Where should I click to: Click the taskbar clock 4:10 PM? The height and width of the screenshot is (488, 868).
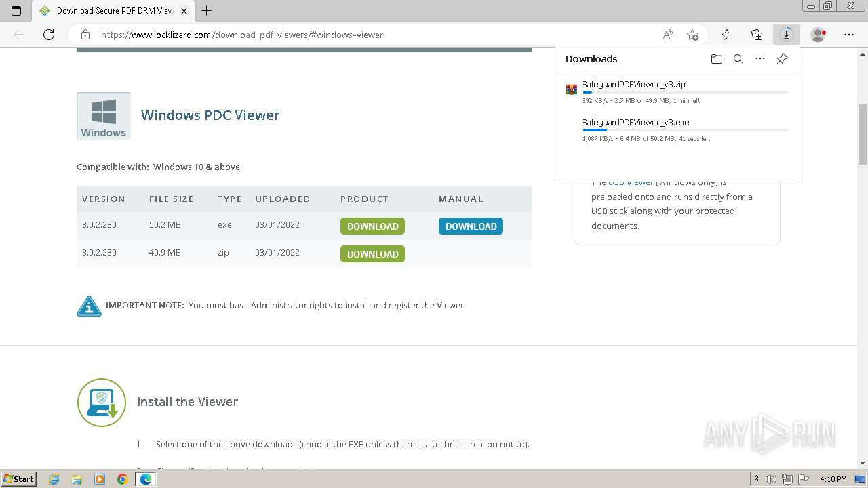coord(833,479)
